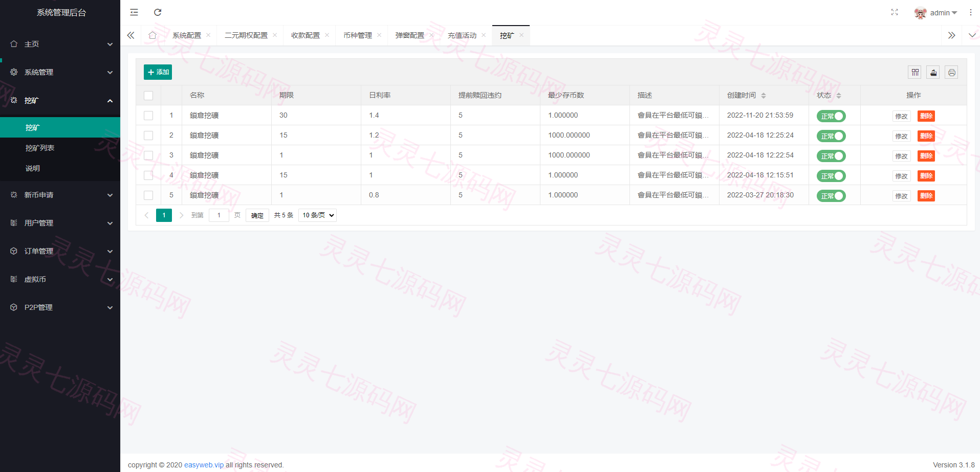Select row 3 checkbox

(x=148, y=155)
